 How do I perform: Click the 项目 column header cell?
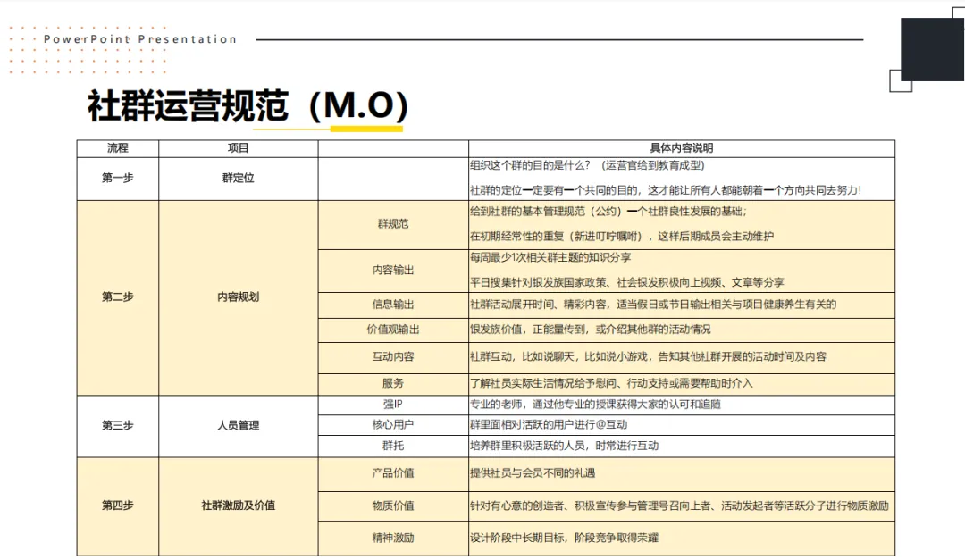239,148
